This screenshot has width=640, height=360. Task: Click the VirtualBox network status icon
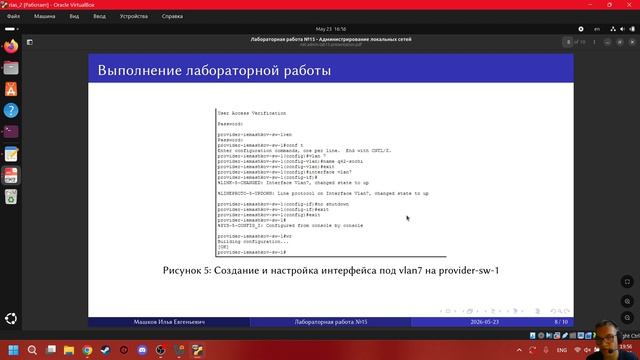(x=557, y=336)
